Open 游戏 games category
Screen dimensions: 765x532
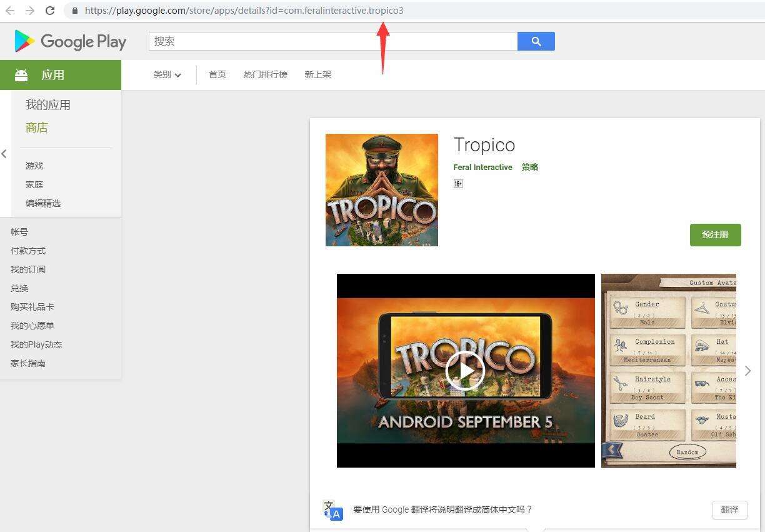pos(34,166)
